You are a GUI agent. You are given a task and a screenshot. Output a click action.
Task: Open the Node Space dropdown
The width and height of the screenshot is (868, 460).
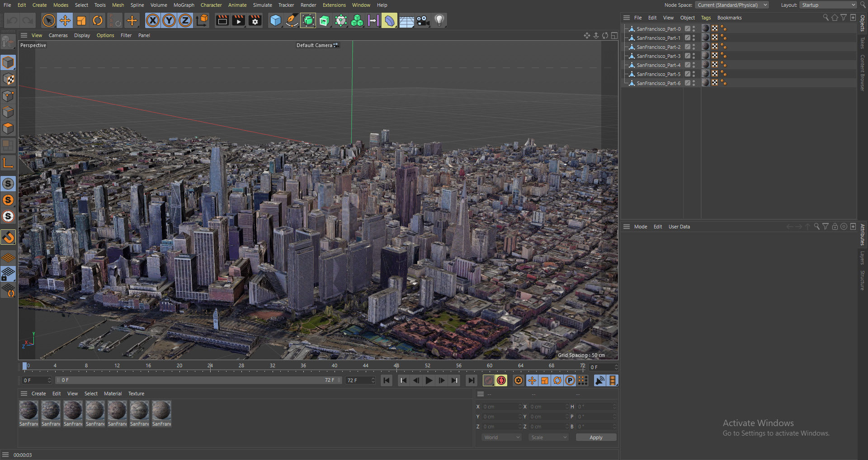(x=731, y=5)
